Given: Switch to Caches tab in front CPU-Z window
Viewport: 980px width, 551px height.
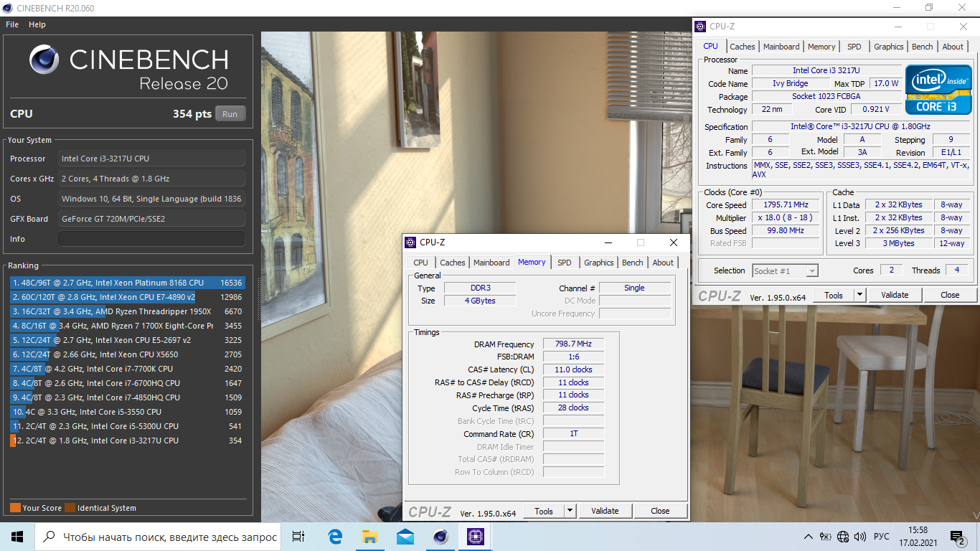Looking at the screenshot, I should [452, 263].
